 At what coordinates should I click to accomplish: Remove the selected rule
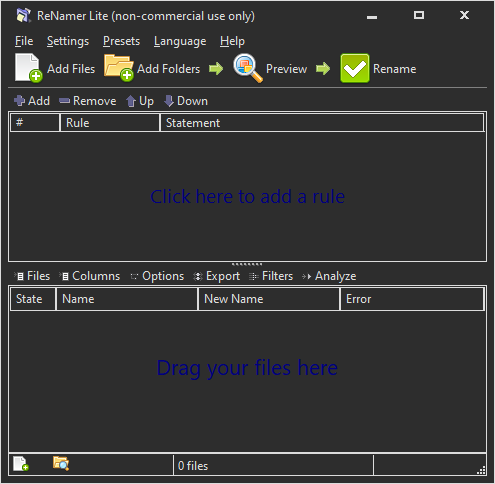88,101
